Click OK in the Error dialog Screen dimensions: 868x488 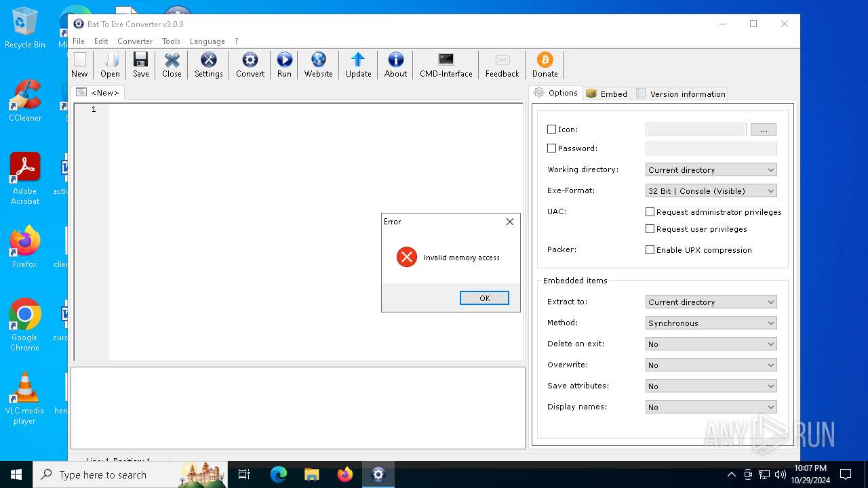484,298
